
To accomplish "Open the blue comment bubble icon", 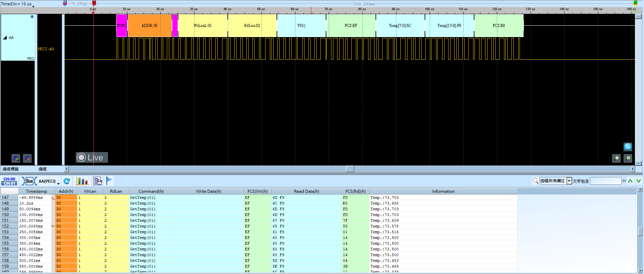I will (x=628, y=147).
